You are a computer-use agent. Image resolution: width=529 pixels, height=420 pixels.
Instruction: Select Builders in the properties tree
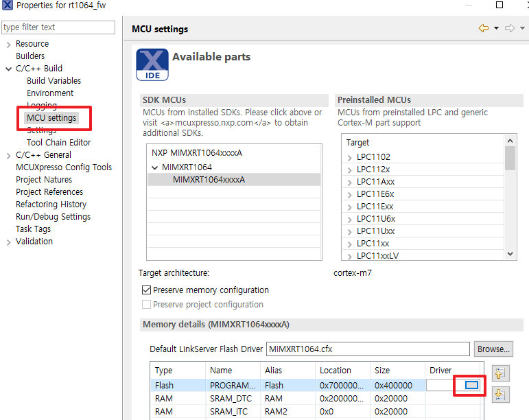30,56
